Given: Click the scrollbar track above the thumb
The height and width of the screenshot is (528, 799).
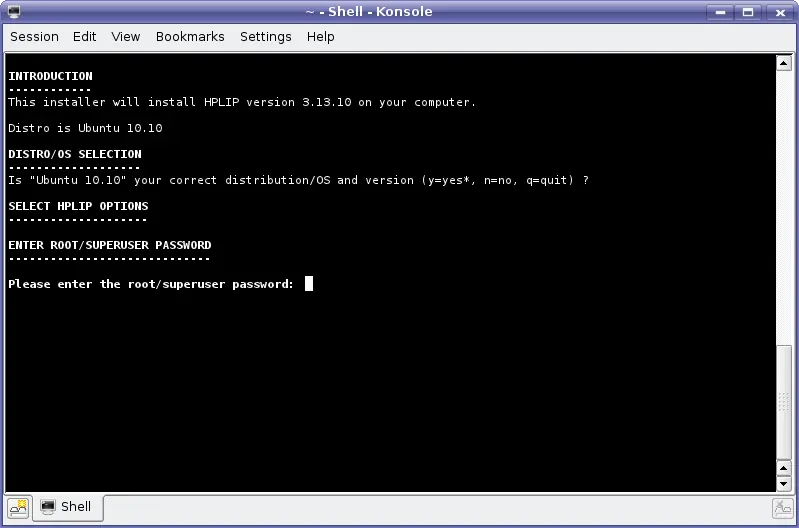Looking at the screenshot, I should tap(784, 208).
